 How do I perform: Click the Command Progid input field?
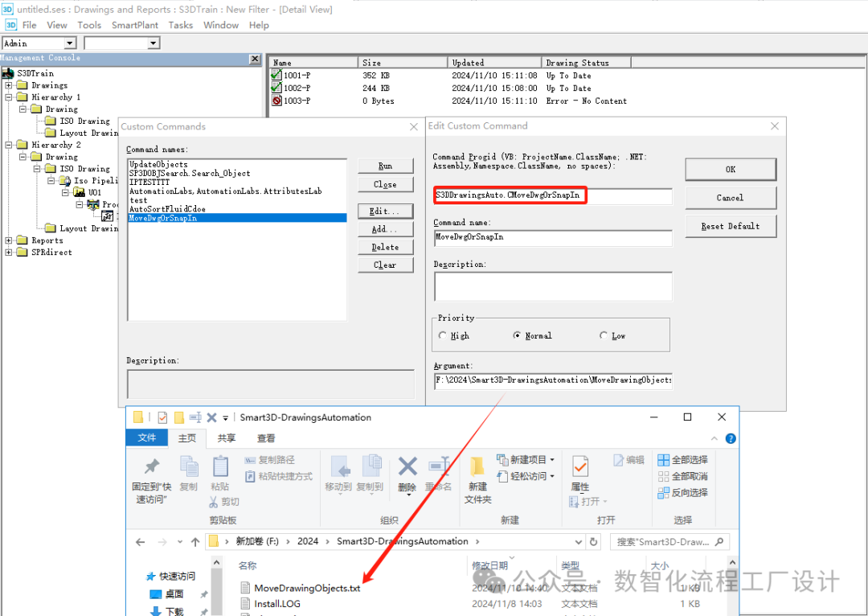tap(553, 195)
